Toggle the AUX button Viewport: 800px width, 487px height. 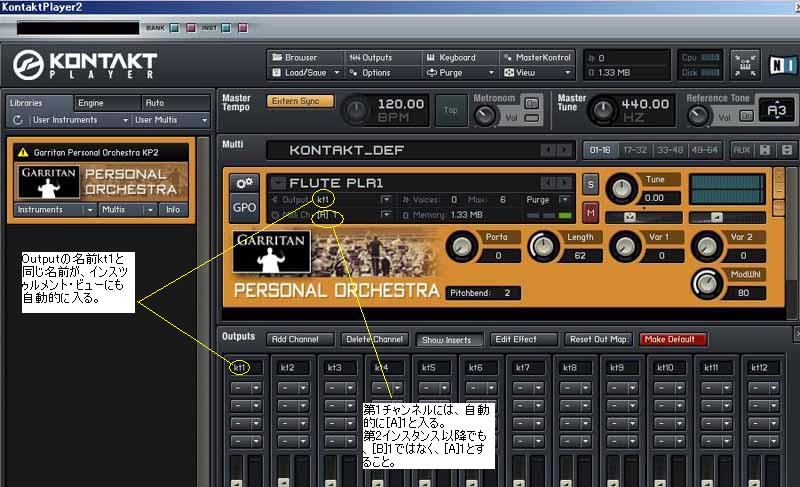click(741, 150)
